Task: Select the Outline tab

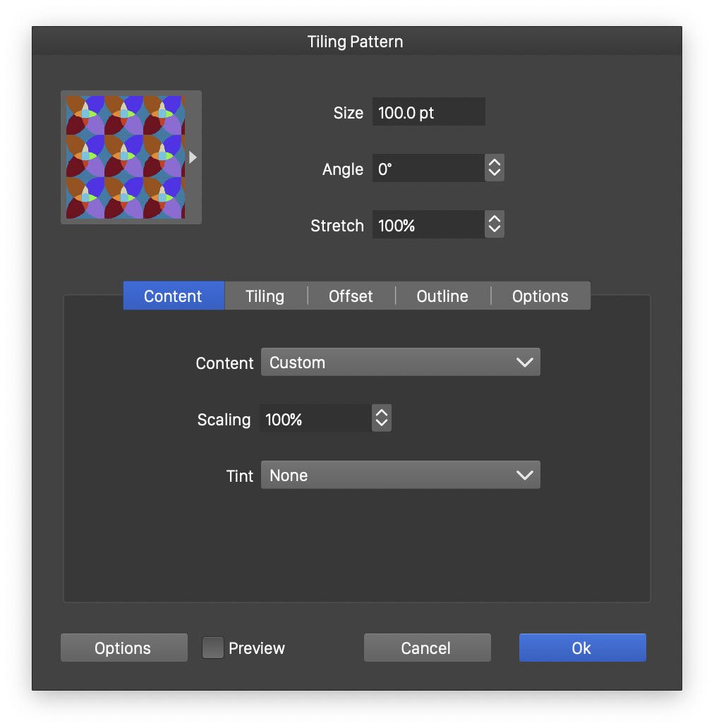Action: pos(442,296)
